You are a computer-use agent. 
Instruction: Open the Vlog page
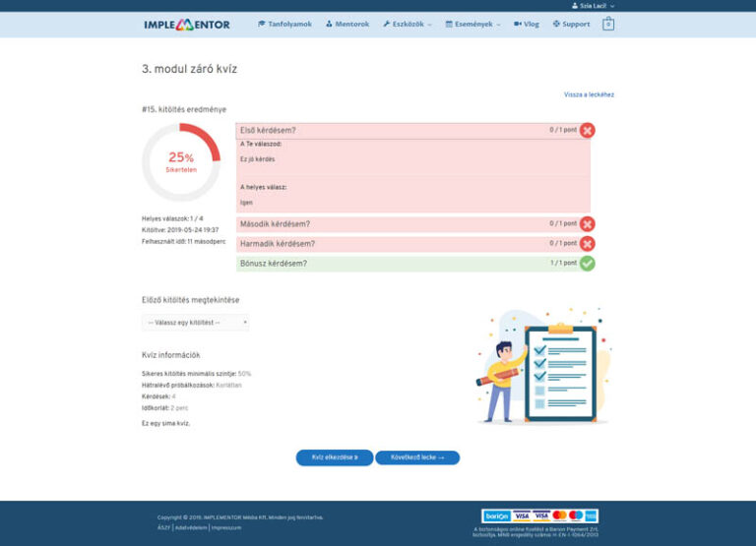(x=527, y=24)
